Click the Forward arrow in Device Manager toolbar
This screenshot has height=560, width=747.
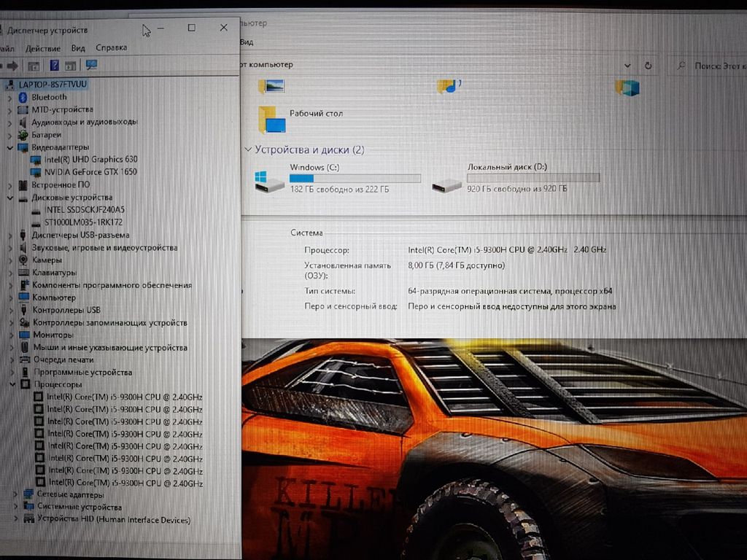tap(12, 65)
